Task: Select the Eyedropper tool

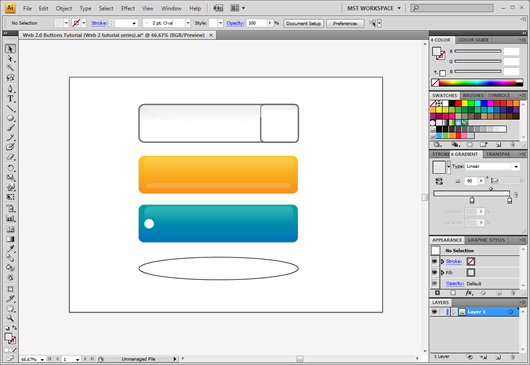Action: pyautogui.click(x=10, y=249)
